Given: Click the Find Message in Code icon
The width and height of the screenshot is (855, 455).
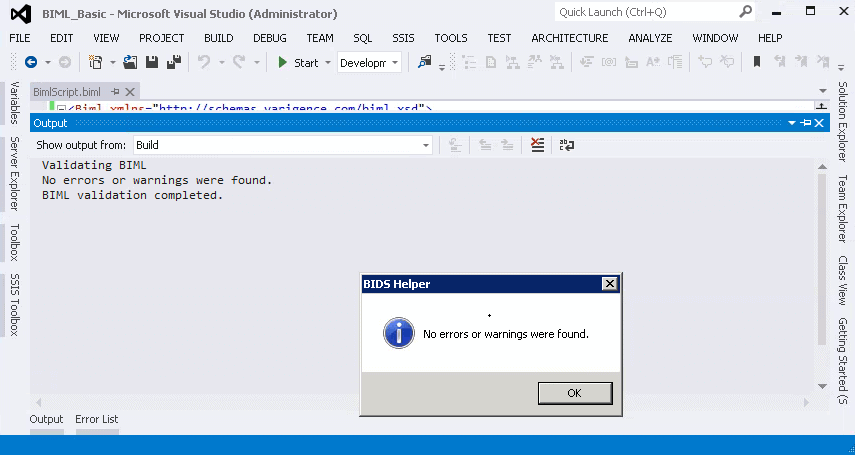Looking at the screenshot, I should (x=455, y=145).
